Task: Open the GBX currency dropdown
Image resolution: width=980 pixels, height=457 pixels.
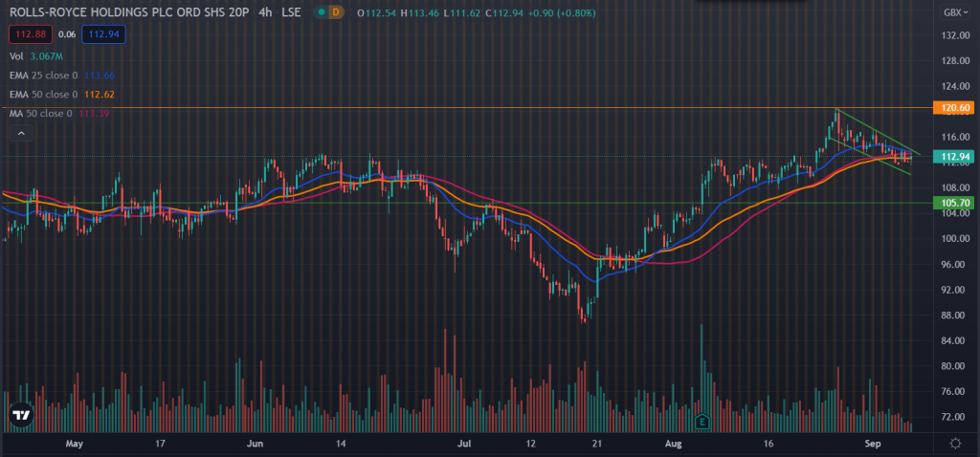Action: pyautogui.click(x=955, y=12)
